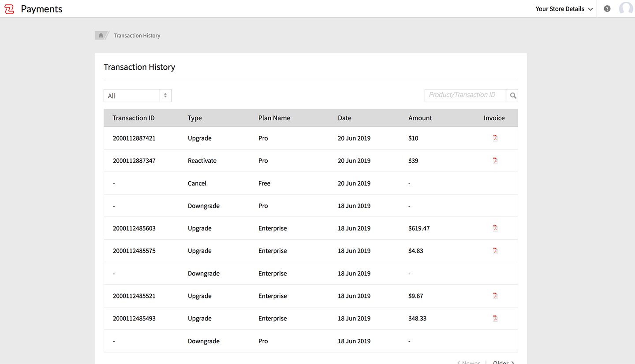Screen dimensions: 635x364
Task: Click the Amount column header
Action: click(420, 118)
